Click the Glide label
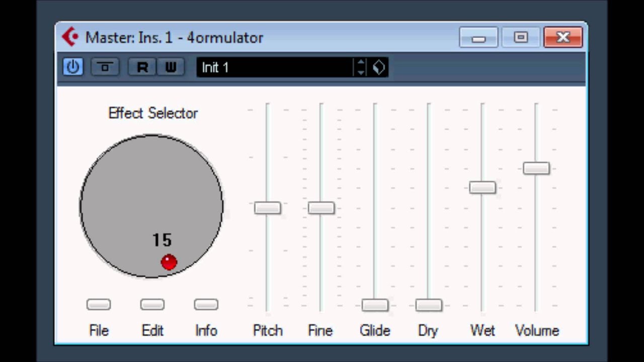 [x=375, y=330]
